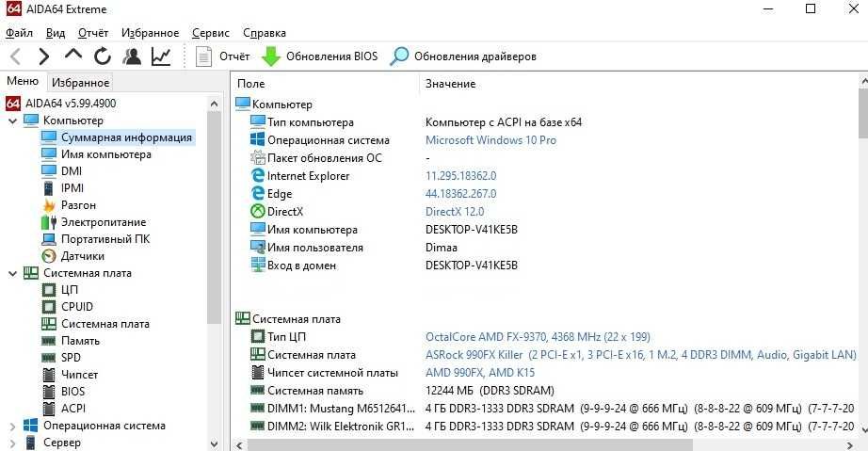
Task: Click the Обновления BIOS toolbar button
Action: click(319, 56)
